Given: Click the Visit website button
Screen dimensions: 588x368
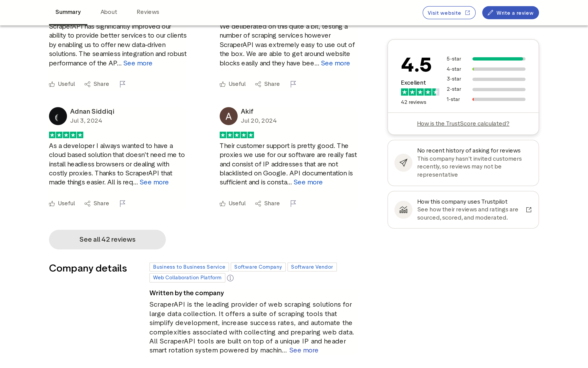Looking at the screenshot, I should pos(449,13).
